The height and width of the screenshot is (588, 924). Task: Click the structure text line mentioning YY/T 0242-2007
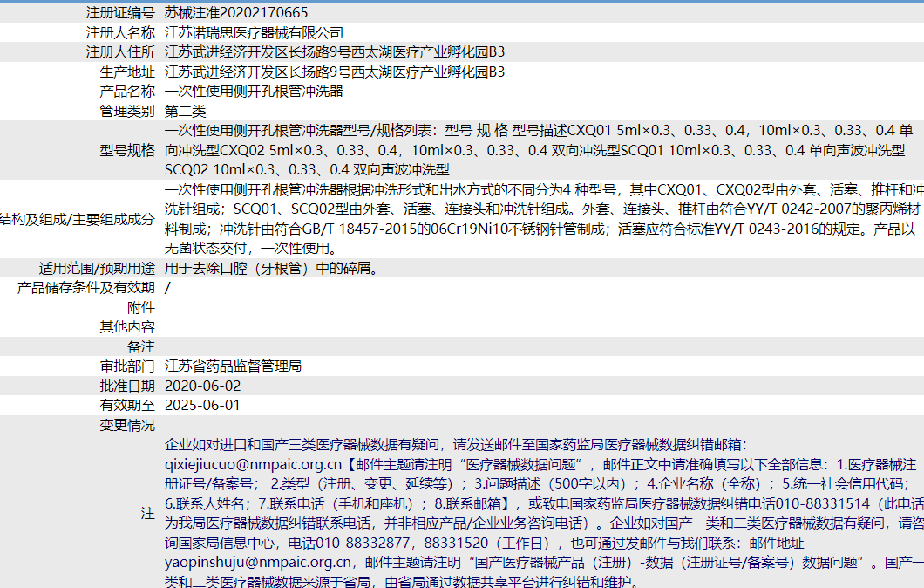[x=542, y=209]
